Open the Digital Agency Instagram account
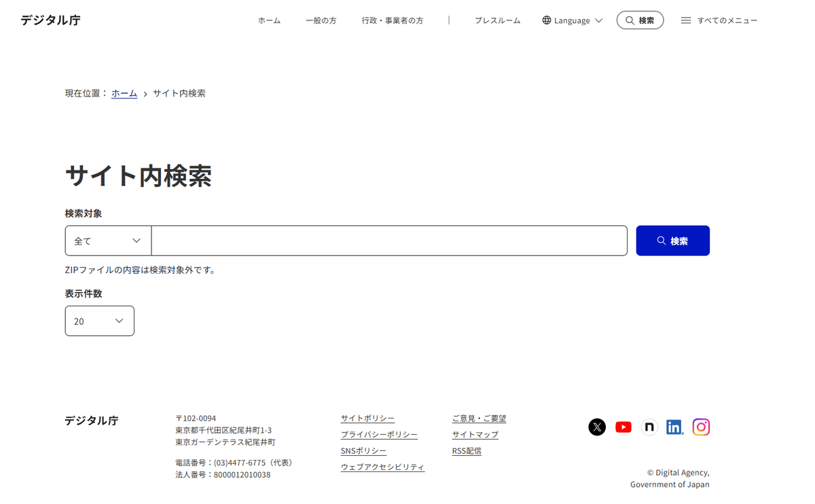 coord(701,427)
